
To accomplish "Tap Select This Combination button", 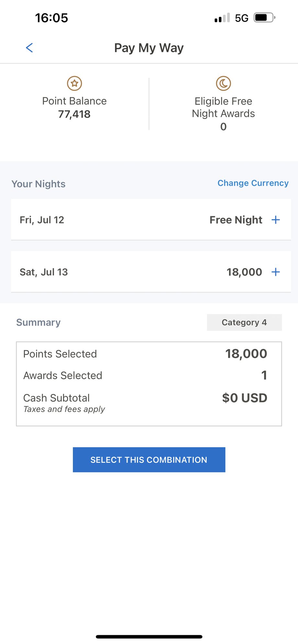I will pos(149,460).
